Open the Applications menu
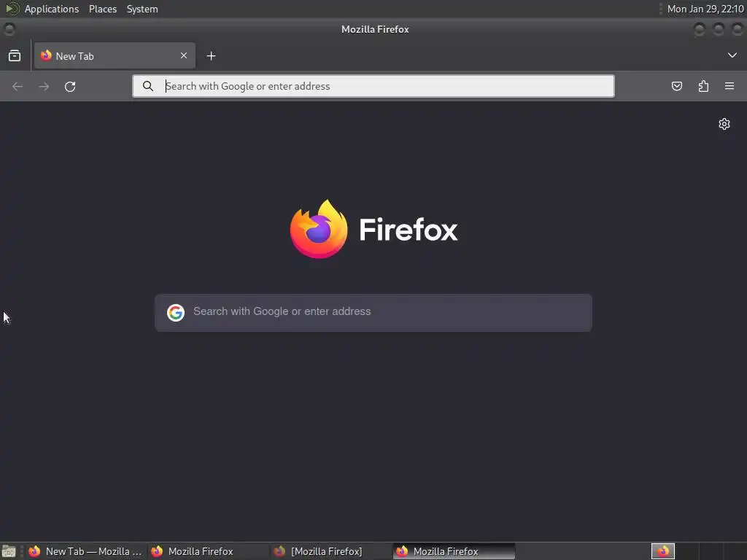Viewport: 747px width, 560px height. pyautogui.click(x=52, y=9)
